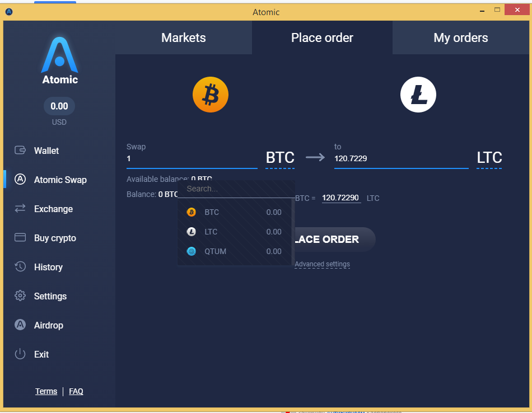The width and height of the screenshot is (532, 413).
Task: Click the Airdrop icon in sidebar
Action: pos(20,325)
